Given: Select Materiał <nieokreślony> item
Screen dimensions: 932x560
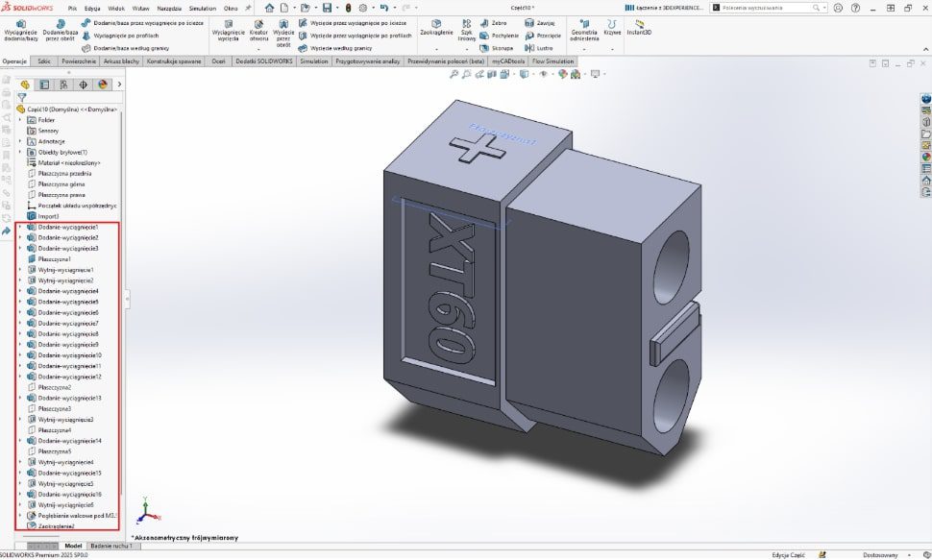Looking at the screenshot, I should 69,163.
